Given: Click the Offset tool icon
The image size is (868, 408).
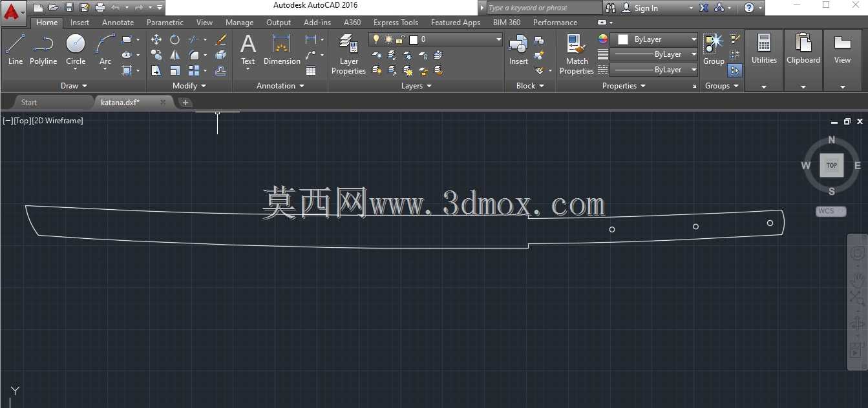Looking at the screenshot, I should [221, 70].
